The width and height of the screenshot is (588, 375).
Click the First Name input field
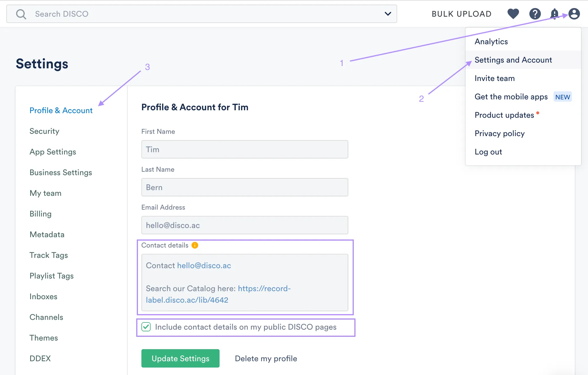245,149
